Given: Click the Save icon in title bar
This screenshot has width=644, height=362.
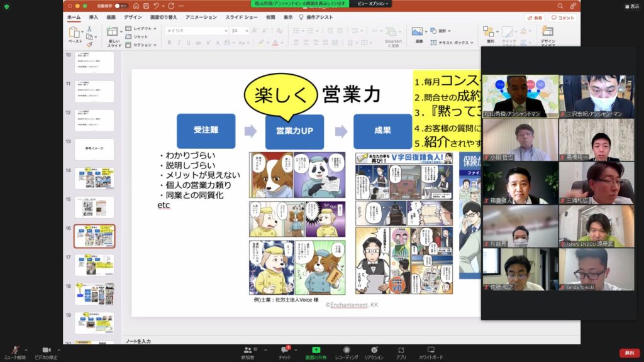Looking at the screenshot, I should click(x=146, y=6).
